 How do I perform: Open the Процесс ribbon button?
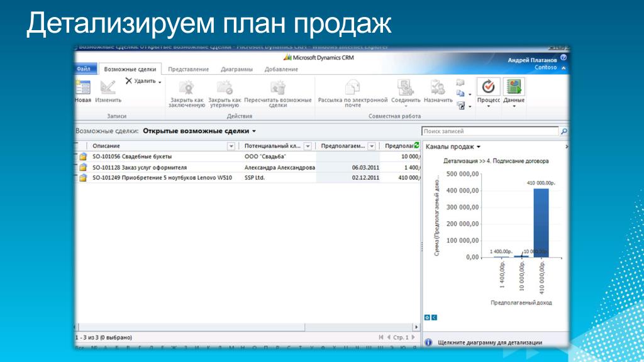pyautogui.click(x=488, y=92)
